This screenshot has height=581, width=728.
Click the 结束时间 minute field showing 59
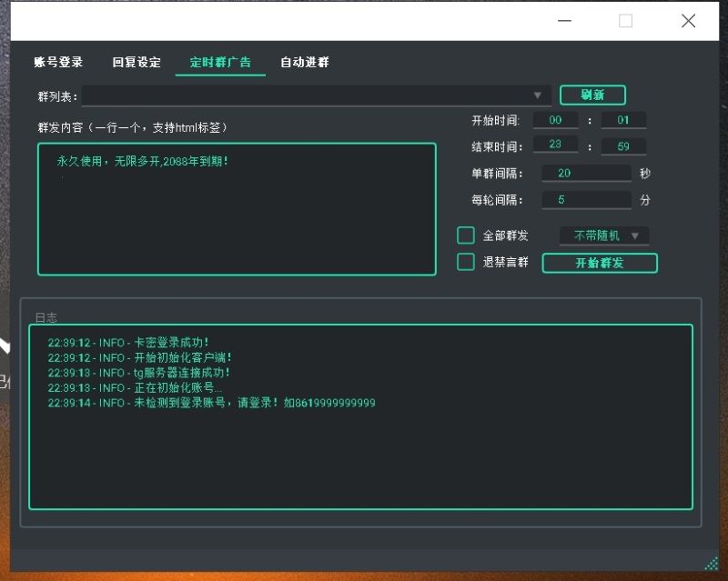(625, 145)
